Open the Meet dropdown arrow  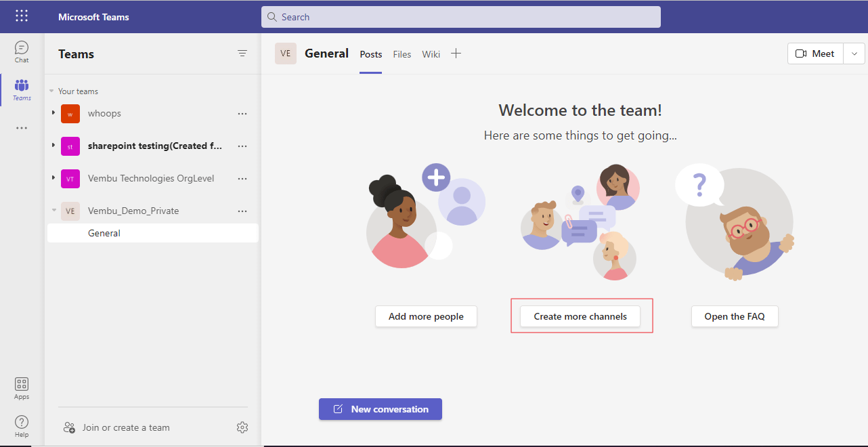click(854, 54)
